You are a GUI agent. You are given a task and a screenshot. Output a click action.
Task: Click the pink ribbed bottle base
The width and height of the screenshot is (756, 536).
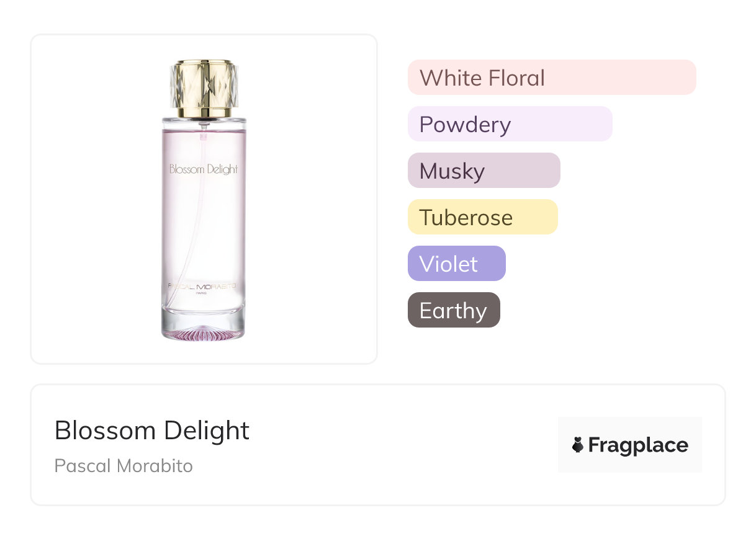204,333
